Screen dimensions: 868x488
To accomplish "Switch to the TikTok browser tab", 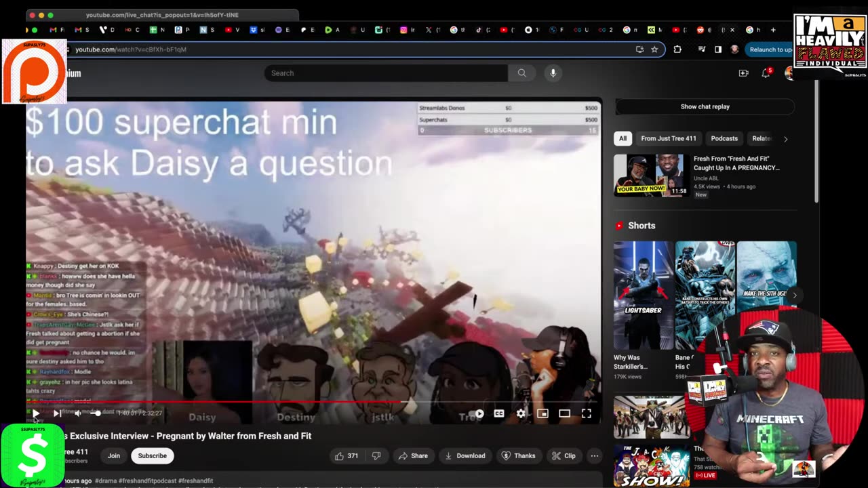I will tap(481, 30).
